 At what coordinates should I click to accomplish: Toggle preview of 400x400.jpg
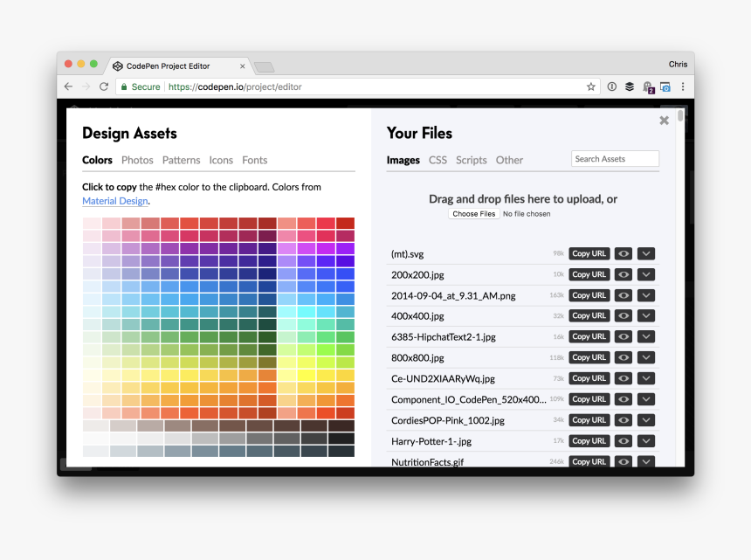(623, 315)
